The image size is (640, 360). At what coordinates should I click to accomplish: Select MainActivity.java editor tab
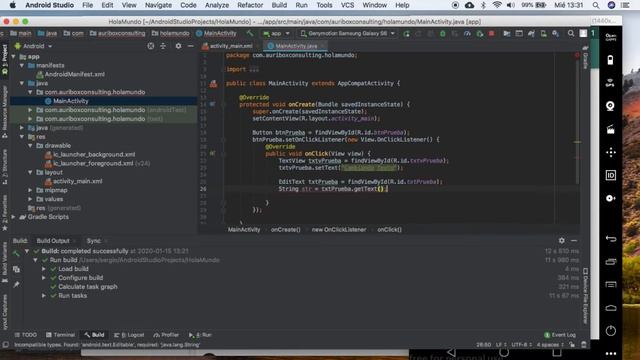[x=296, y=46]
